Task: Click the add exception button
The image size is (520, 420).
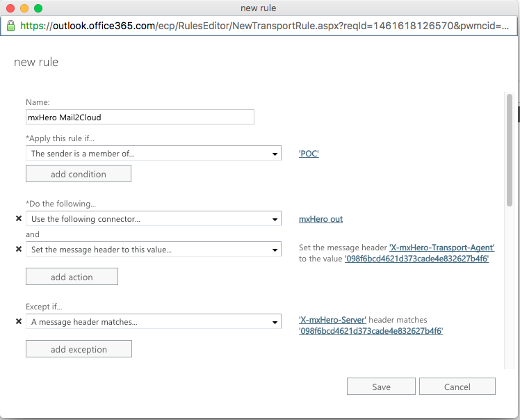Action: 79,349
